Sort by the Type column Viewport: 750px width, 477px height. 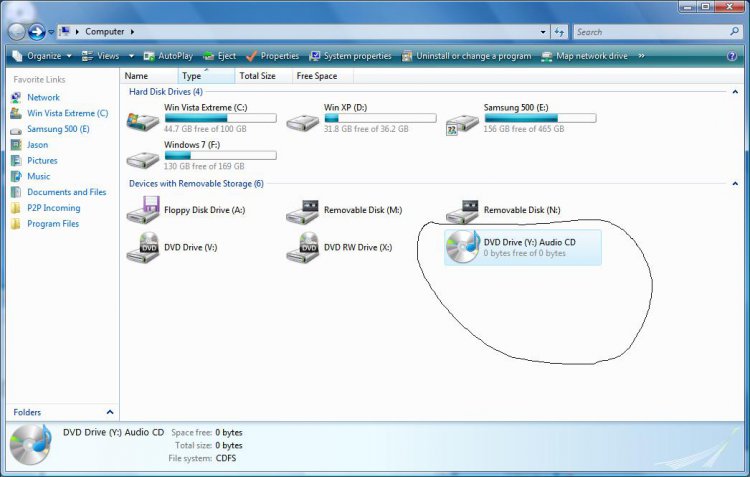206,76
